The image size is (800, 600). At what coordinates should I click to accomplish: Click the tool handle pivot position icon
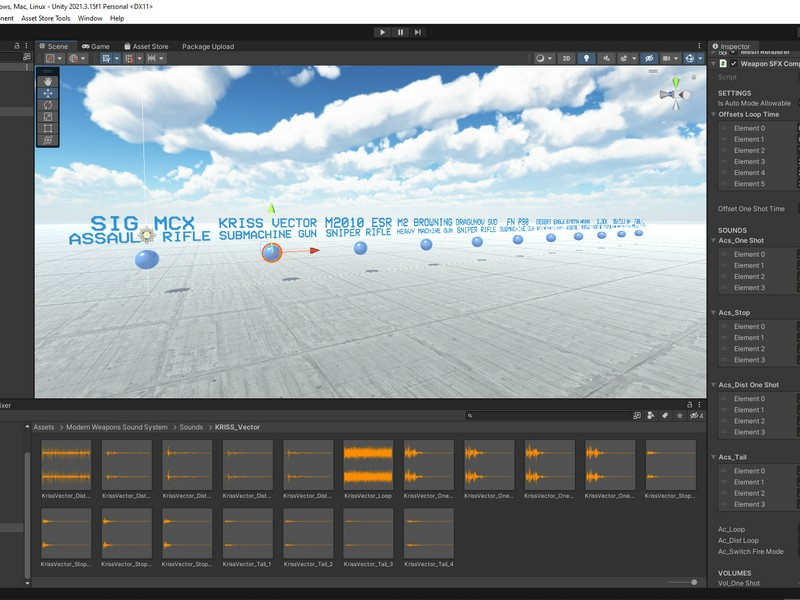tap(50, 58)
